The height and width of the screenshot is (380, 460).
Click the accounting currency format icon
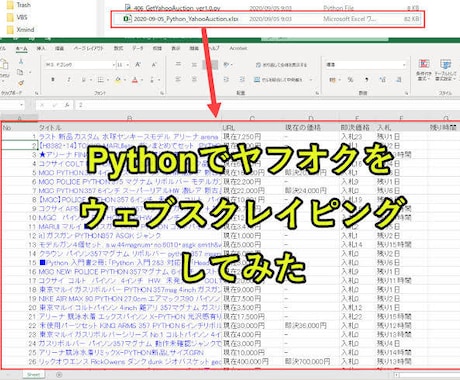click(x=332, y=80)
